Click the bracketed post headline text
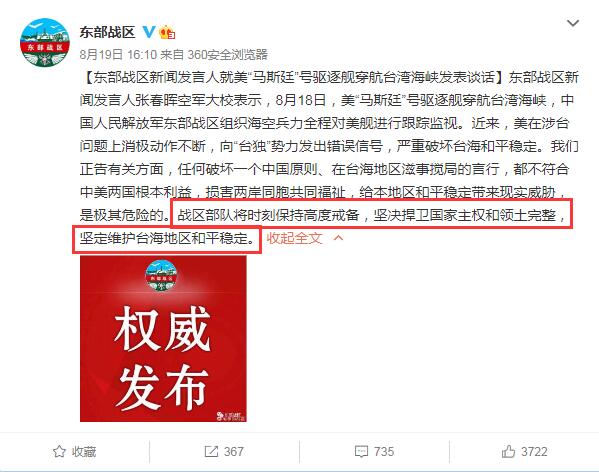The width and height of the screenshot is (599, 472). coord(294,78)
